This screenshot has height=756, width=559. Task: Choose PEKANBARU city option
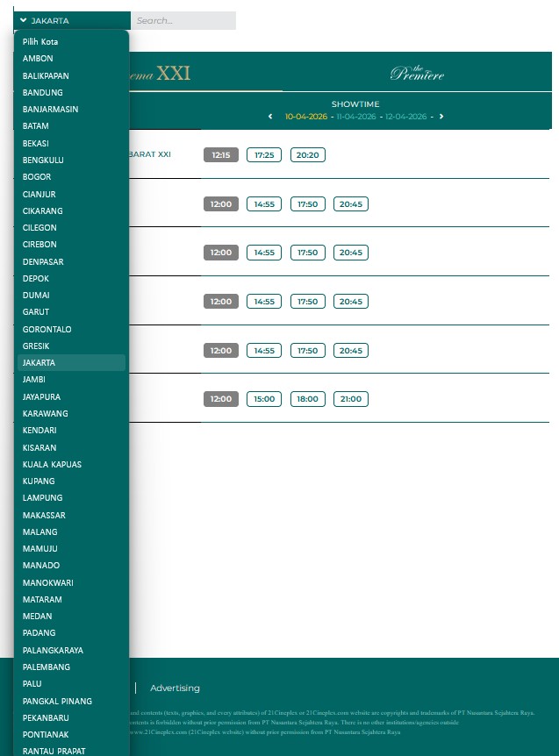point(71,717)
